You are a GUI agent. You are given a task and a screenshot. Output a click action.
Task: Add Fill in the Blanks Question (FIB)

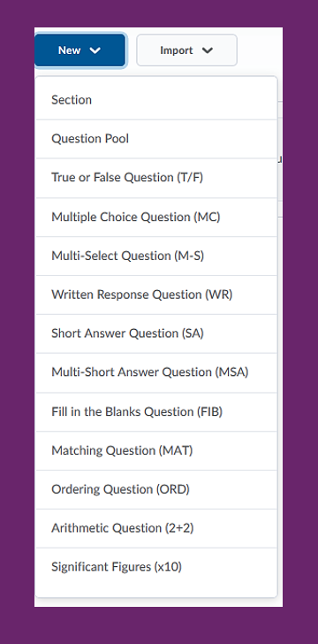click(156, 411)
